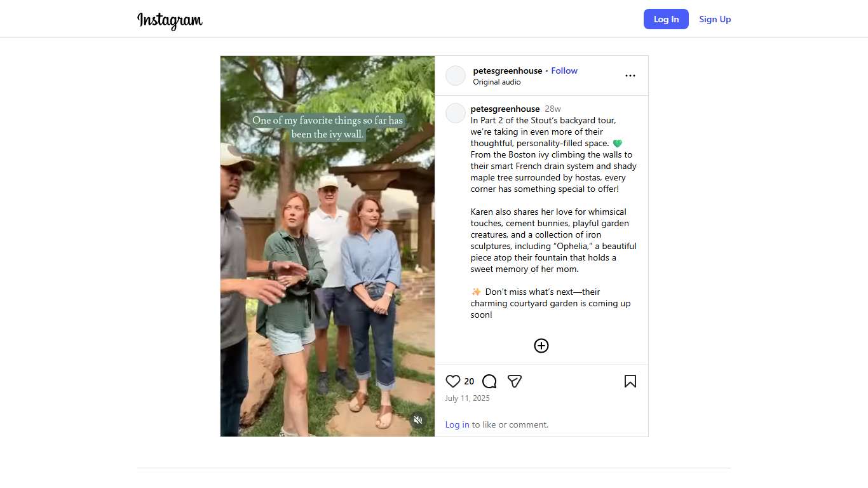The height and width of the screenshot is (488, 868).
Task: Follow petesgreenhouse
Action: coord(564,71)
